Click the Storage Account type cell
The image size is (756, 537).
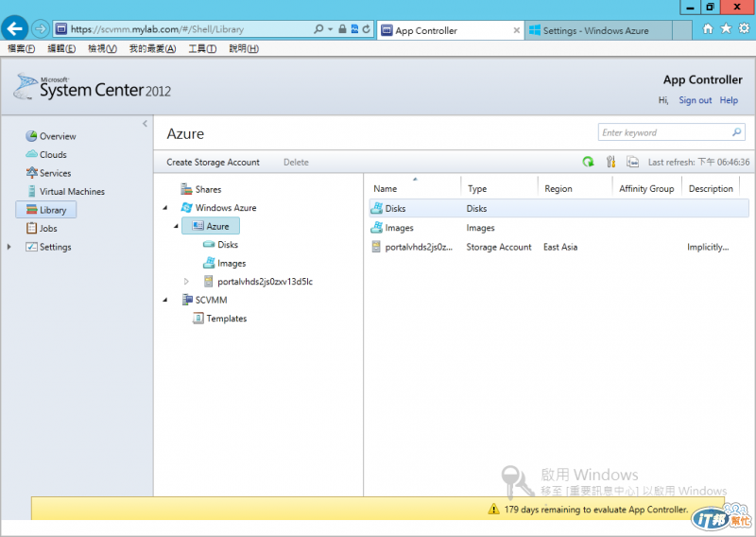[x=499, y=247]
